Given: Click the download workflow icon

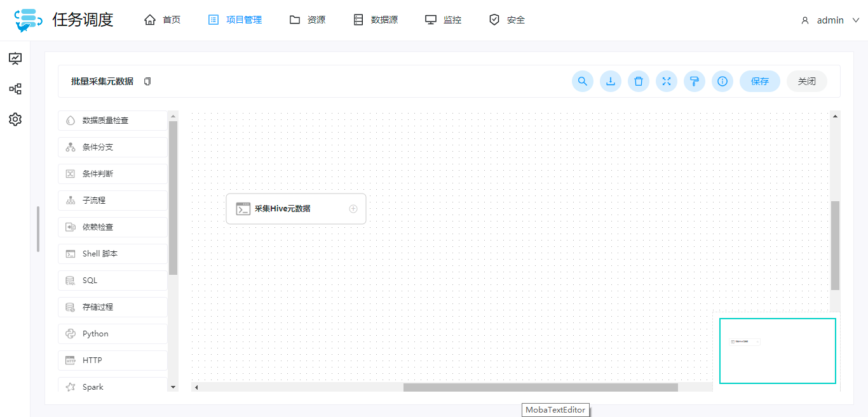Looking at the screenshot, I should 611,81.
